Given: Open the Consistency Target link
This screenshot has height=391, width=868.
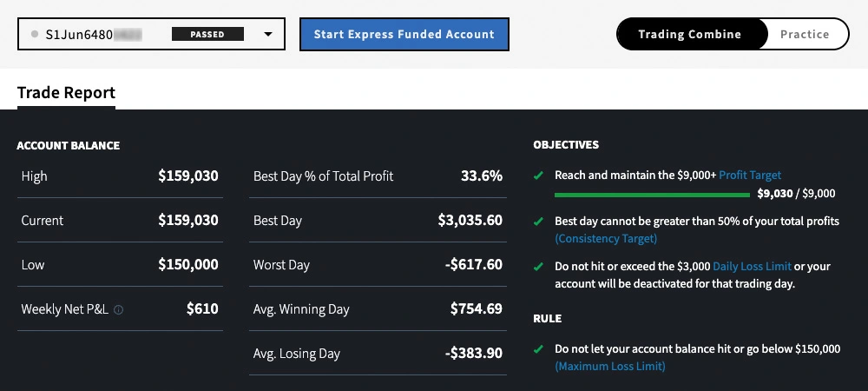Looking at the screenshot, I should tap(606, 238).
